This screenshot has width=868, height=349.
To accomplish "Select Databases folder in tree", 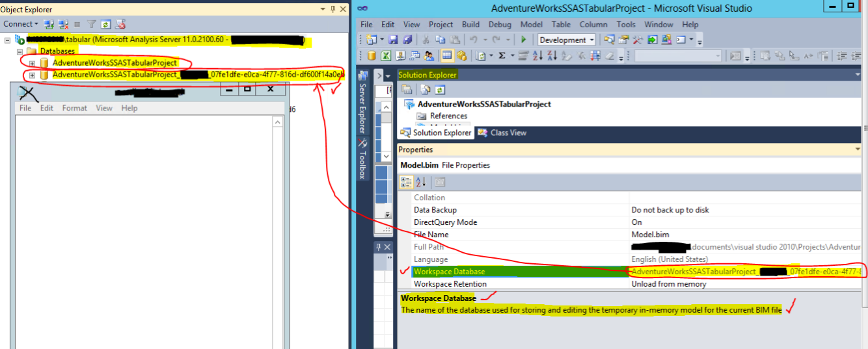I will click(57, 51).
